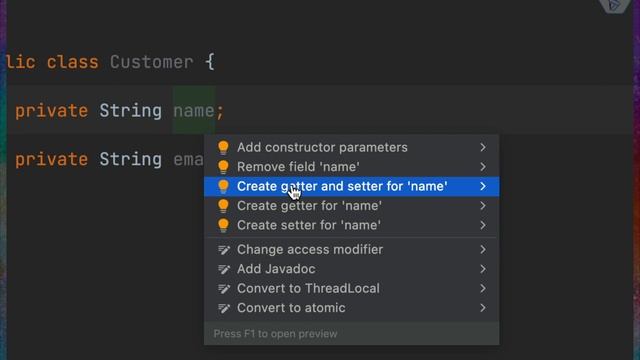
Task: Click the lightbulb icon beside 'Add constructor parameters'
Action: coord(223,147)
